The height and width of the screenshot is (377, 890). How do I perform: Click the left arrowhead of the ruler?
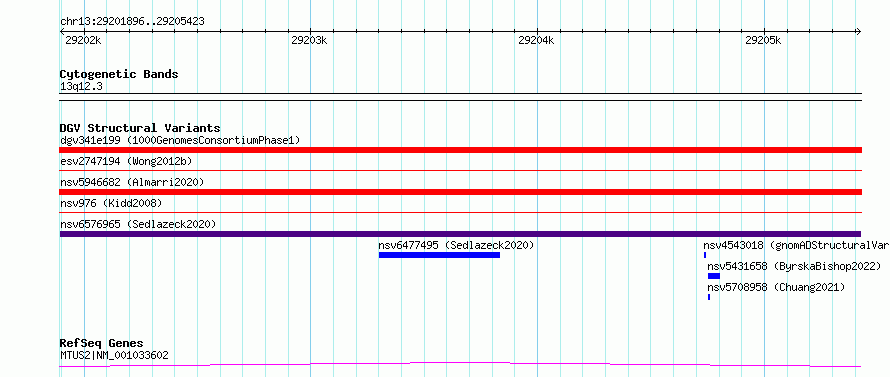click(62, 32)
